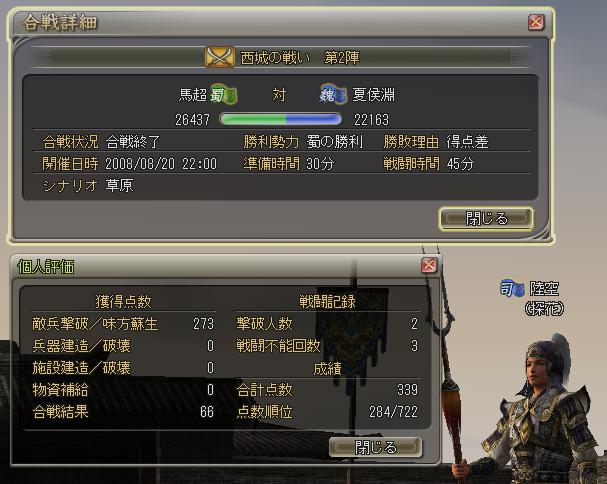This screenshot has height=484, width=607.
Task: Click 閉じる button in 合戦詳細 panel
Action: (486, 219)
